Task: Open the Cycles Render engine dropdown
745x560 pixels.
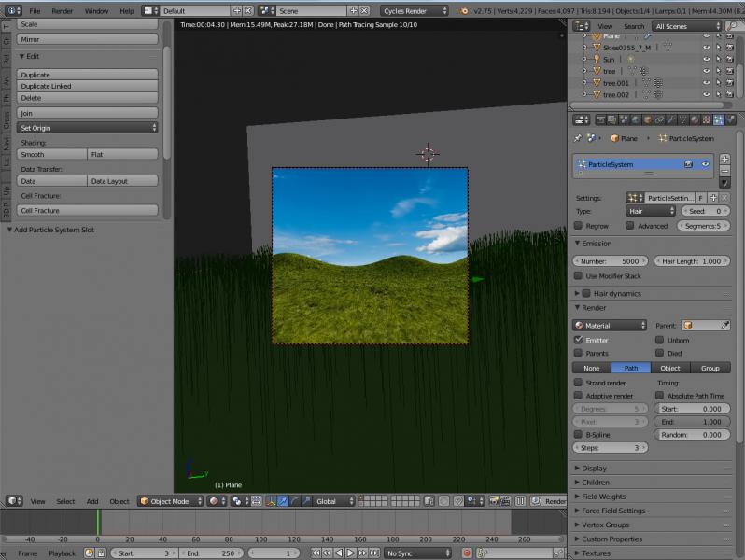Action: (x=414, y=11)
